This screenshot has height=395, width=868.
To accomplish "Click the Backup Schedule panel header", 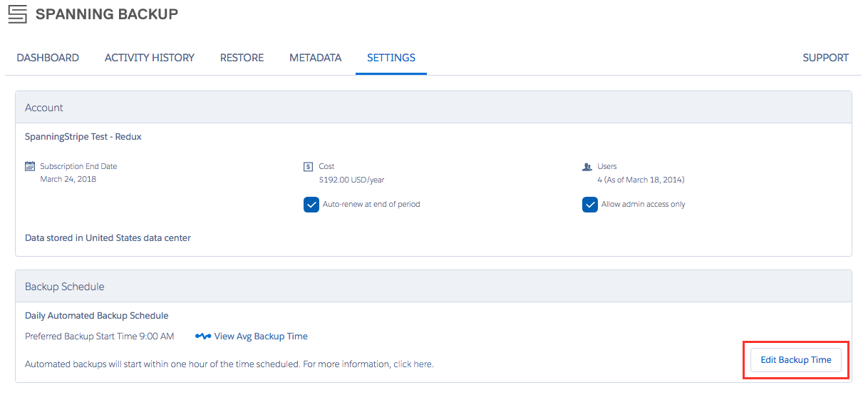I will tap(433, 287).
